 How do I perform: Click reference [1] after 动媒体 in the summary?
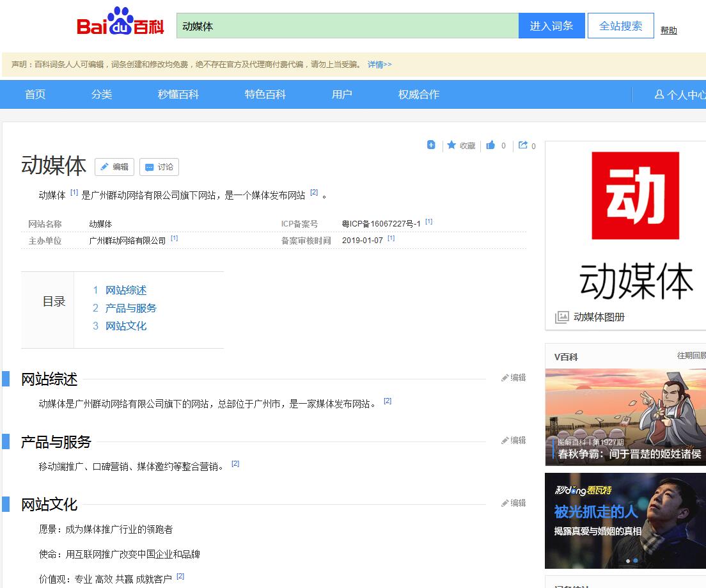coord(74,193)
